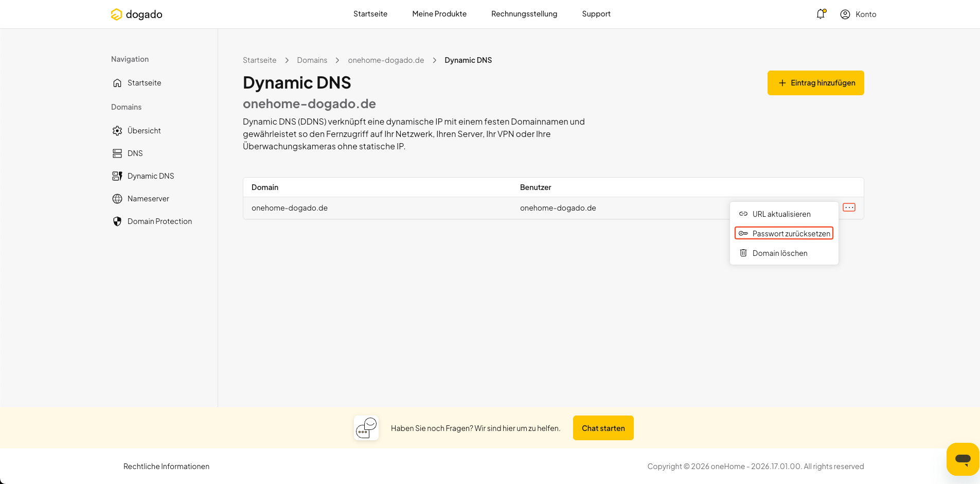Click the key icon beside Passwort zurücksetzen
This screenshot has height=484, width=980.
coord(743,233)
